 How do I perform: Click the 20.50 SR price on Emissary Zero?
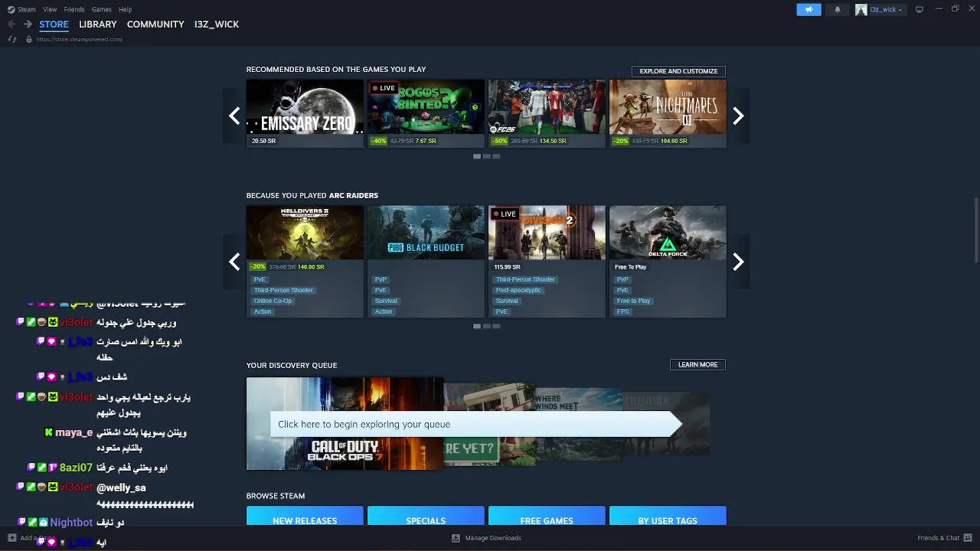[x=263, y=141]
